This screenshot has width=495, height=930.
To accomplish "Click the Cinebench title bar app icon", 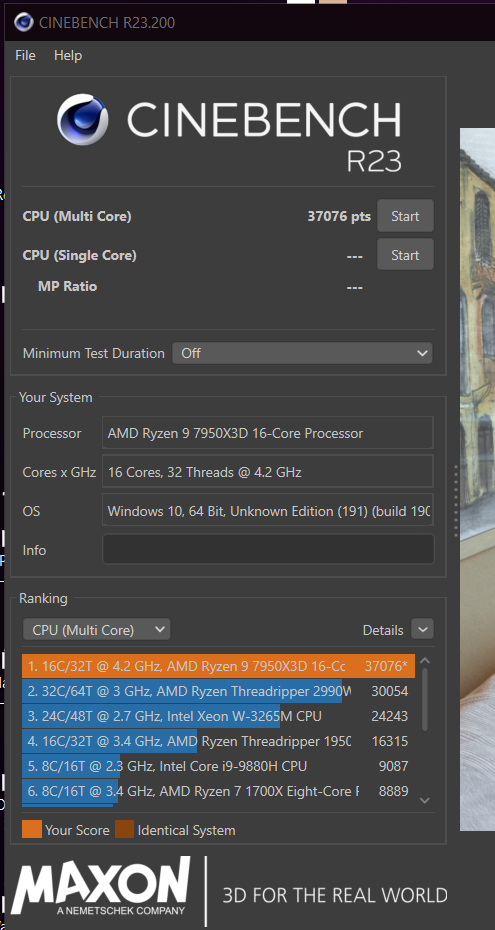I will [x=24, y=23].
